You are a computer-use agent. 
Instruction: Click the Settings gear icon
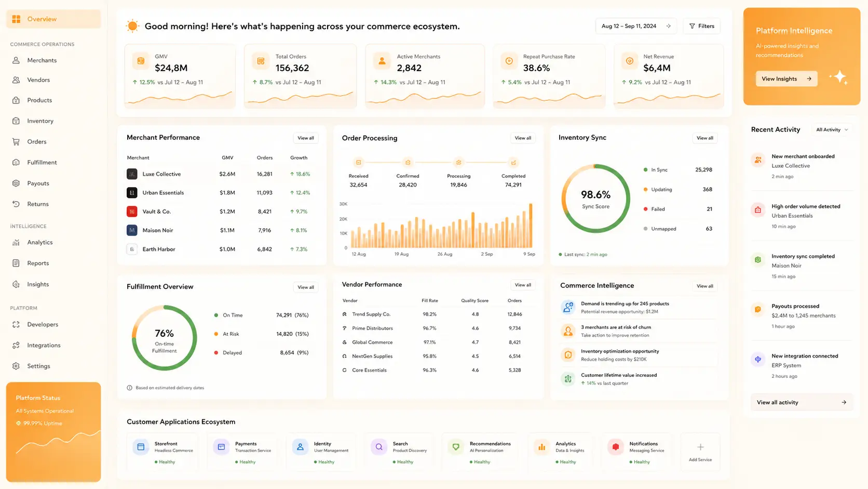[x=16, y=366]
